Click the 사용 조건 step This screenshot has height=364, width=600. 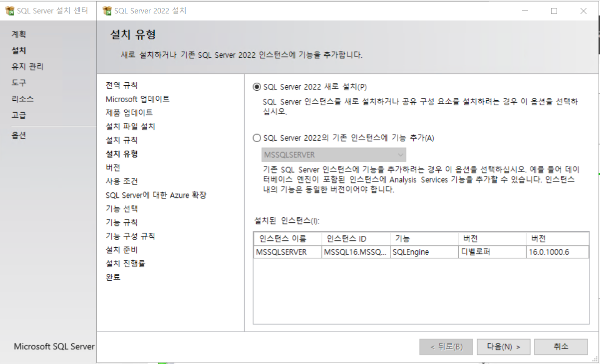pyautogui.click(x=121, y=181)
